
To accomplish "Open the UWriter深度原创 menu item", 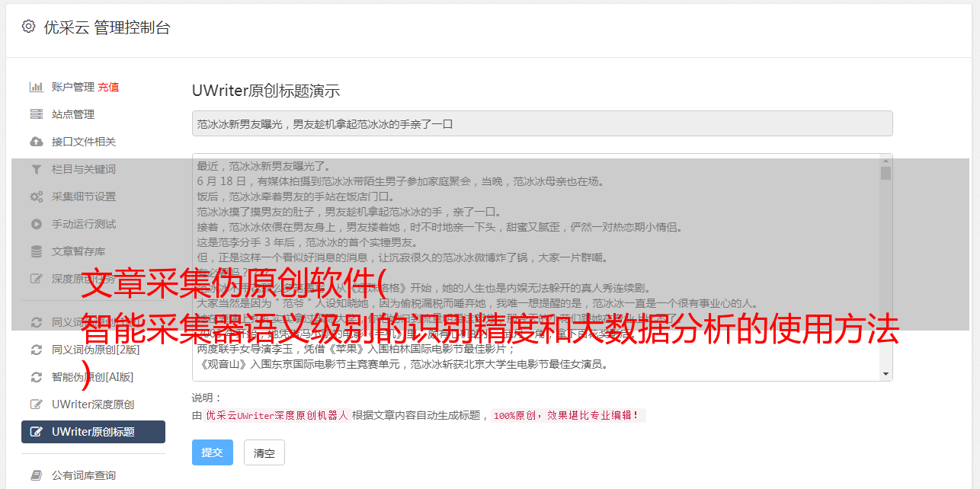I will coord(93,404).
